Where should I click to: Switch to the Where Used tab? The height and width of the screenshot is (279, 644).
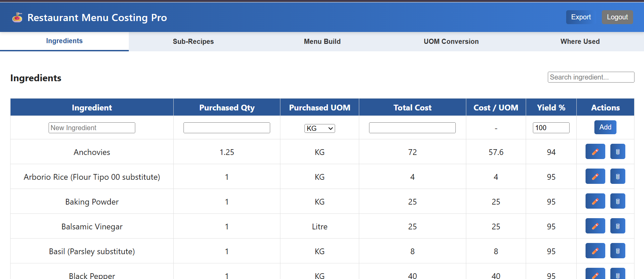[580, 41]
